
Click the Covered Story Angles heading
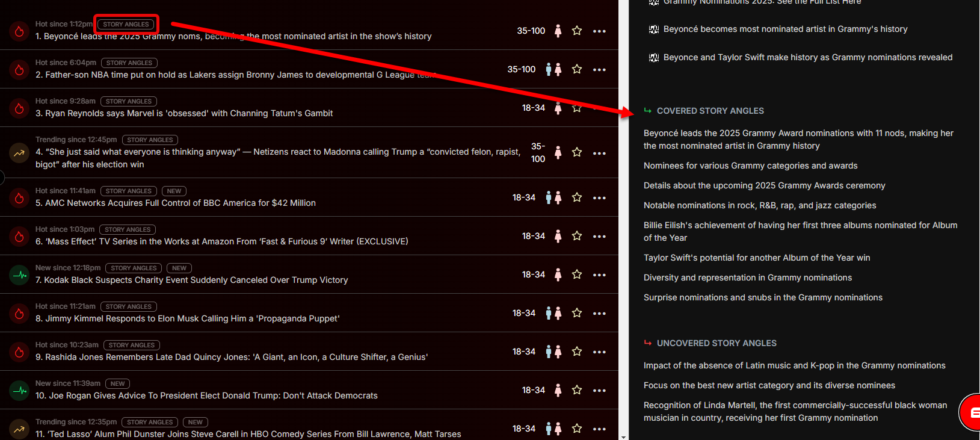coord(710,111)
